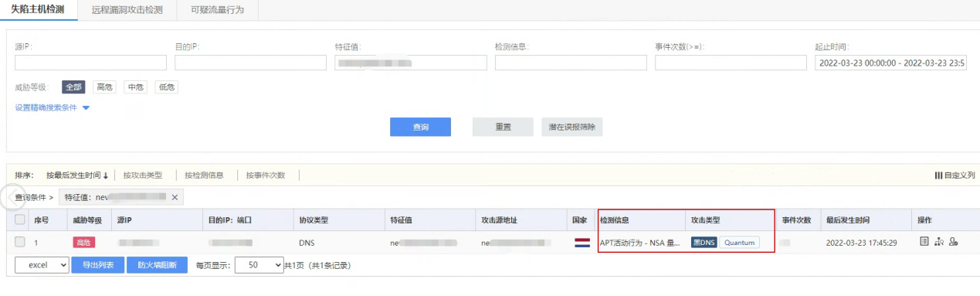The height and width of the screenshot is (296, 980).
Task: Focus the 目的IP input field
Action: (x=250, y=63)
